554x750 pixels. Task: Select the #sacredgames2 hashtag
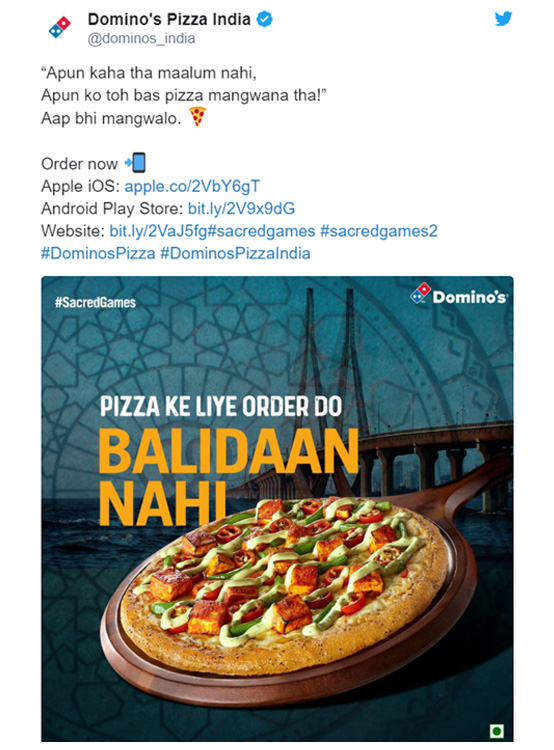click(x=378, y=231)
